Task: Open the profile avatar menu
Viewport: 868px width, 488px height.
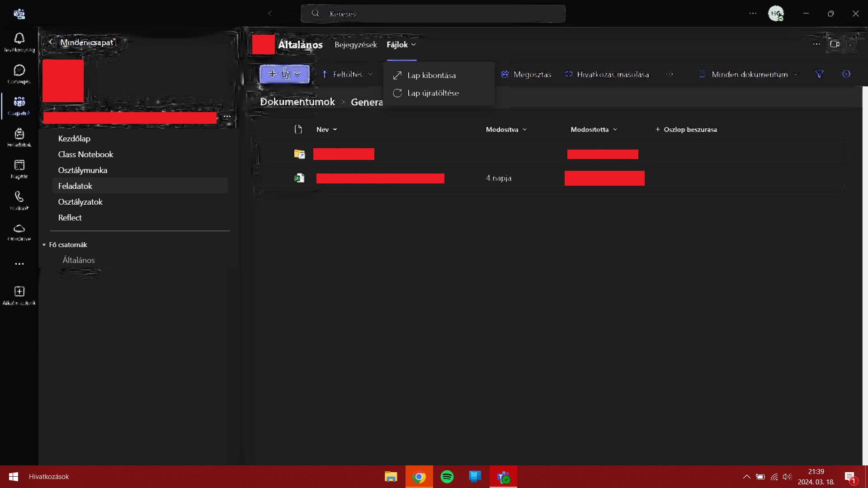Action: pyautogui.click(x=776, y=14)
